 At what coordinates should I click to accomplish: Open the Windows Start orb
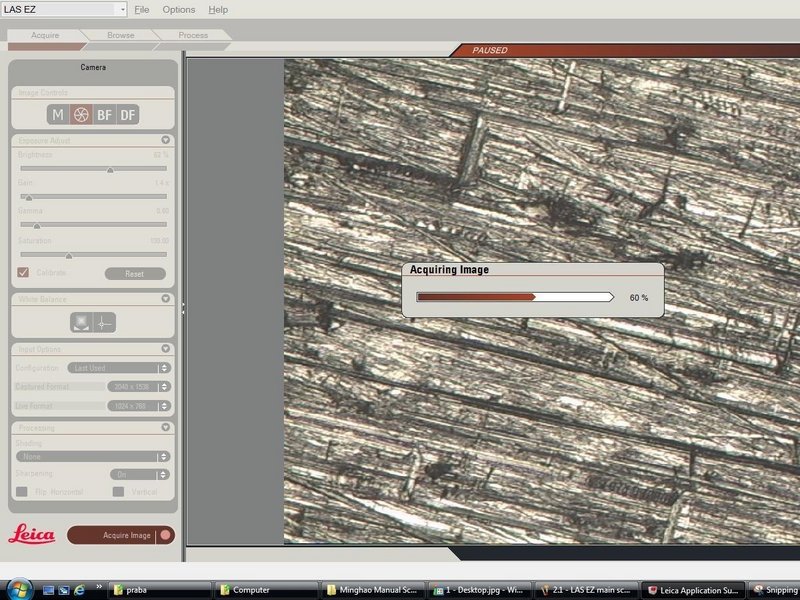coord(19,590)
